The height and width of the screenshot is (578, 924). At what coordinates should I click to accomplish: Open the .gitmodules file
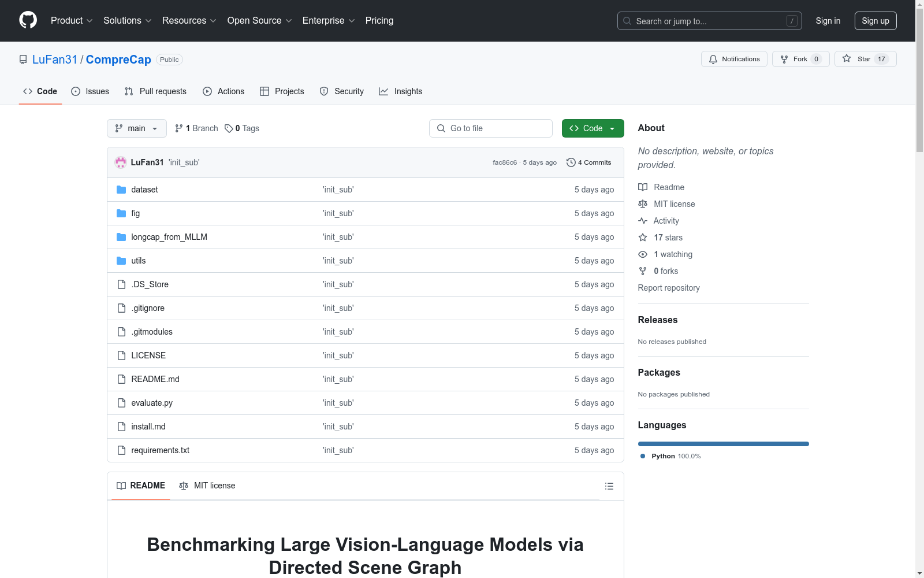[x=152, y=332]
